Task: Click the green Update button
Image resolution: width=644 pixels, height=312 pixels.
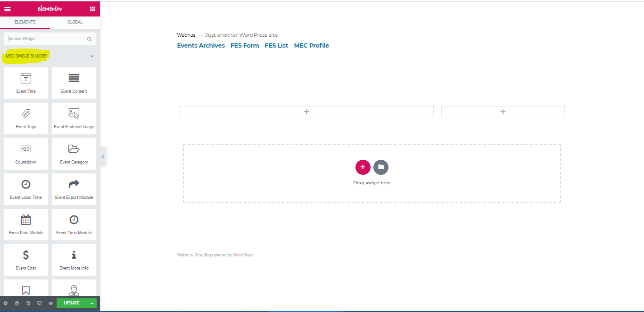Action: point(72,303)
